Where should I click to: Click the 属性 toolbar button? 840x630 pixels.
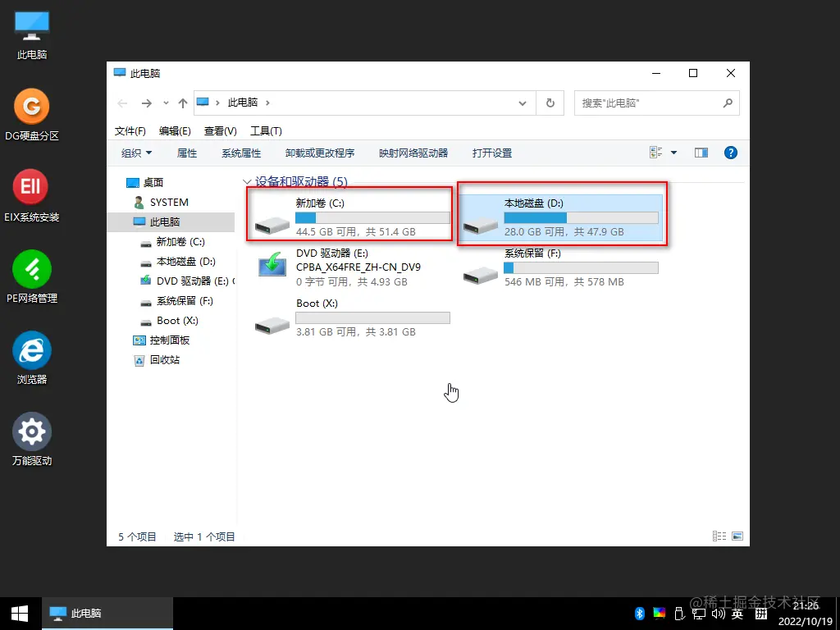[187, 153]
